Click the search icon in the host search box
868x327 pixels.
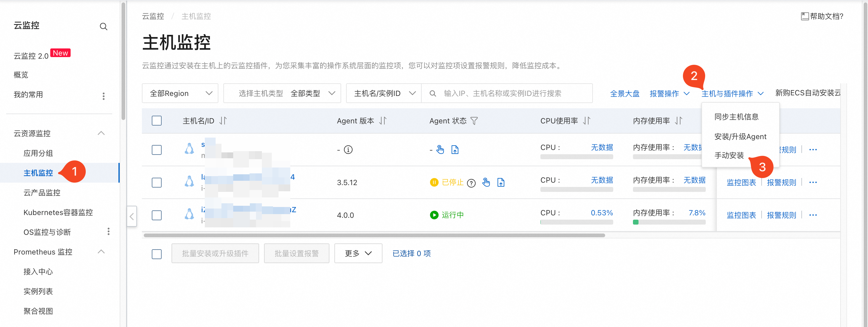[433, 93]
